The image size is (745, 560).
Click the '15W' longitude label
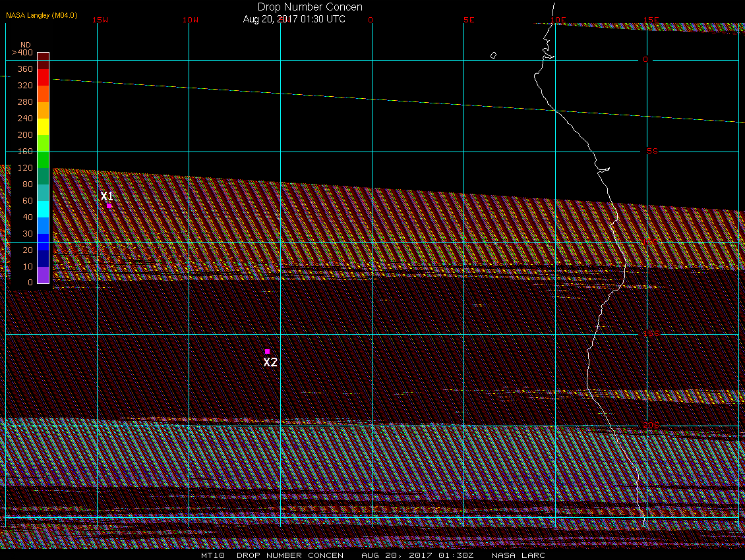pyautogui.click(x=100, y=20)
